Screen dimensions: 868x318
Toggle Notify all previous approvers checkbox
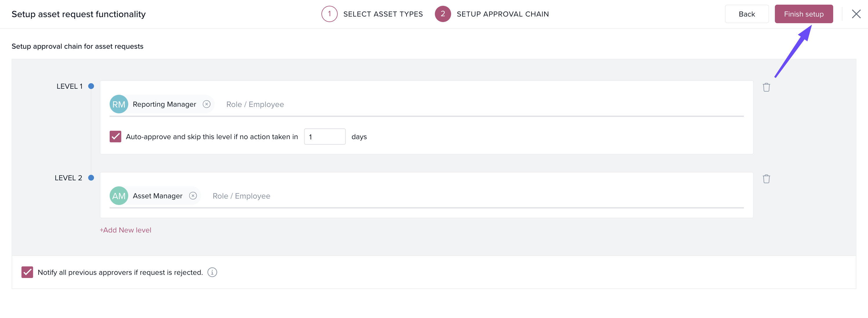[27, 272]
